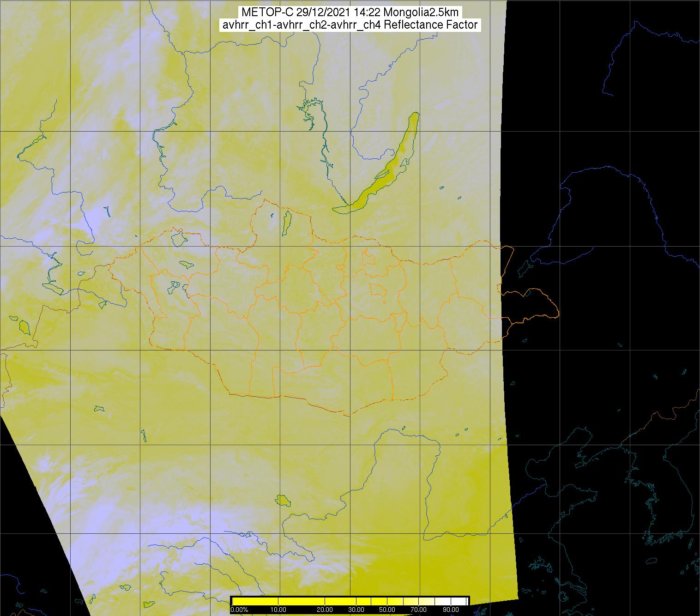The width and height of the screenshot is (700, 616).
Task: Click the title line "METOP-C 29/12/2021 14:22 Mongolia2.5km"
Action: (x=350, y=12)
